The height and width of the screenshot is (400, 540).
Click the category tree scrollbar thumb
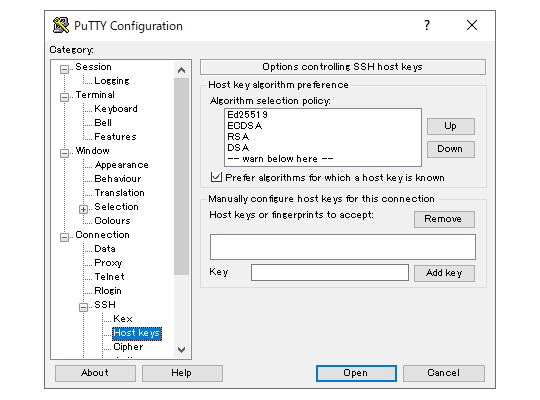[x=181, y=176]
